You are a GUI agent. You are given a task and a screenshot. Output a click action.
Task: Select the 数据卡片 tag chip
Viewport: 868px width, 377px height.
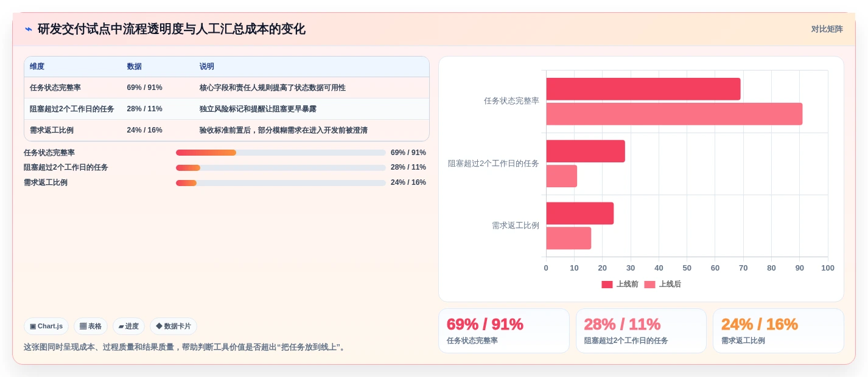173,326
